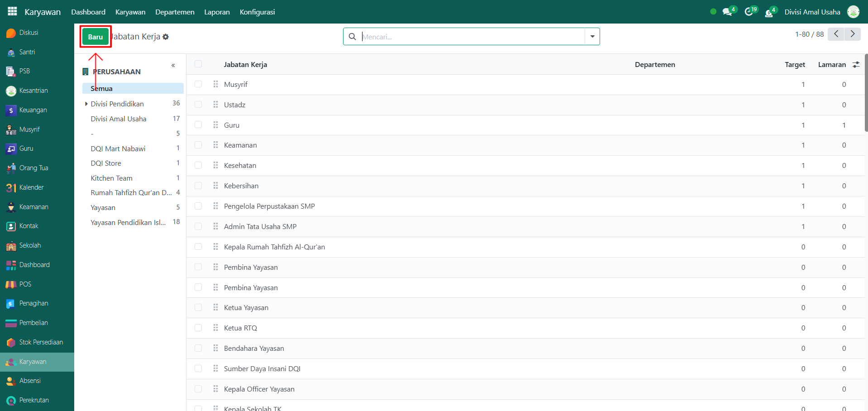
Task: Tick the checkbox for the Musyrif row
Action: (x=198, y=84)
